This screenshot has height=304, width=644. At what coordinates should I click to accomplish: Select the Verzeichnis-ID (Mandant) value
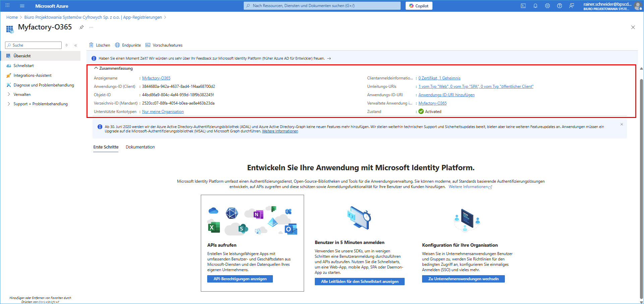click(x=178, y=103)
